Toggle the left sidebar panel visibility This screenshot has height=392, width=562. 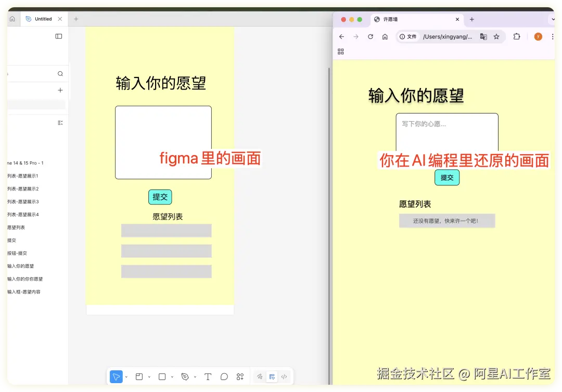[58, 36]
